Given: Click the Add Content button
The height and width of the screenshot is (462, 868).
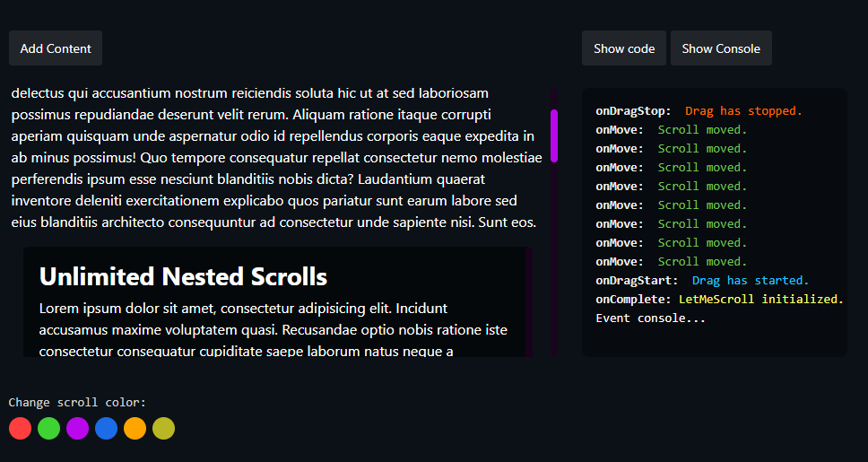Looking at the screenshot, I should tap(56, 48).
